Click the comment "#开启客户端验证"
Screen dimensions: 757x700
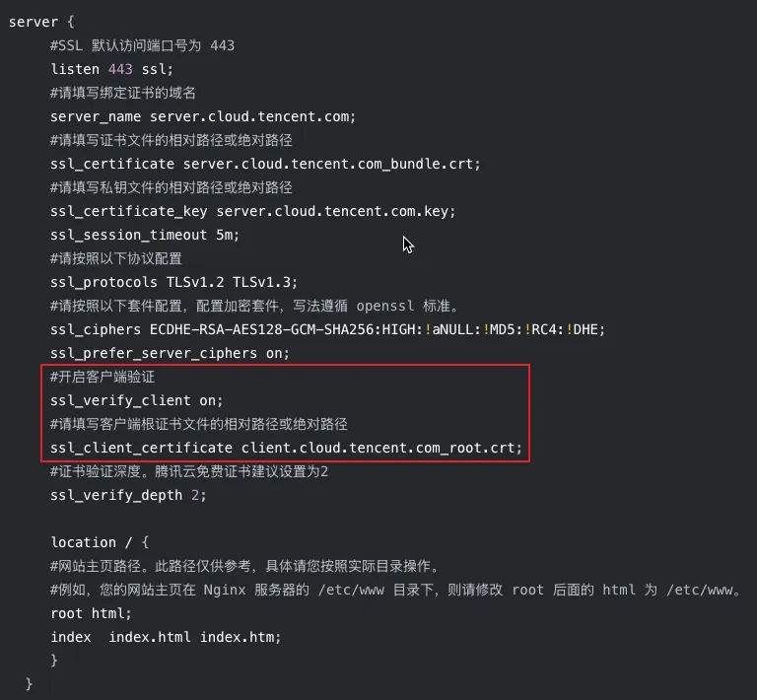tap(103, 377)
